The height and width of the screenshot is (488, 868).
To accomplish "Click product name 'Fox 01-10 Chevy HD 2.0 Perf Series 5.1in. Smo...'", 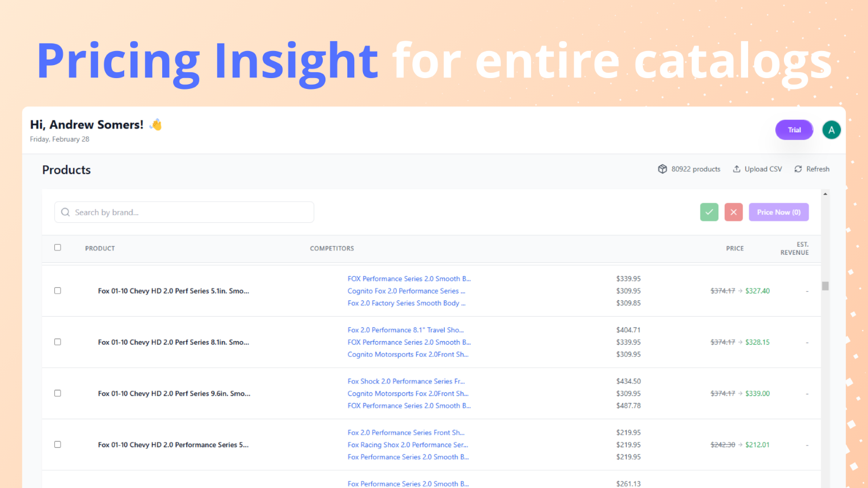I will (174, 291).
